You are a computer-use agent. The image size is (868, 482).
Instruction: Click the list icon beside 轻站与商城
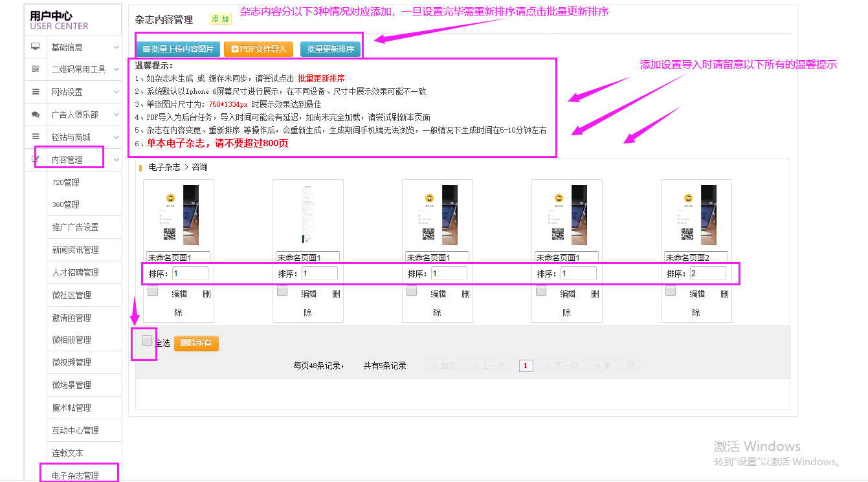(36, 137)
